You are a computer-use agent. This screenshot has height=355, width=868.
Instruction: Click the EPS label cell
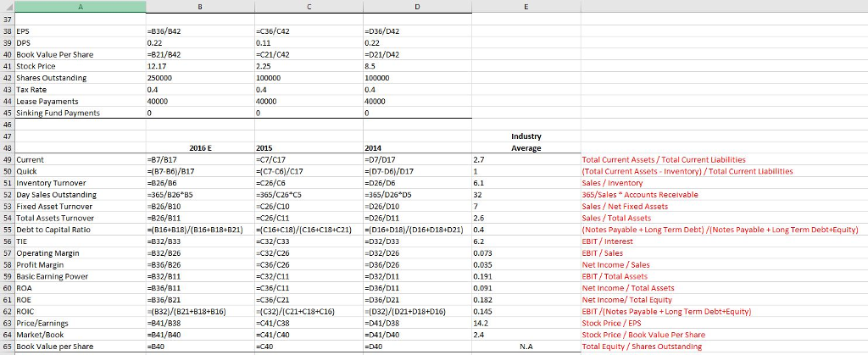[81, 31]
